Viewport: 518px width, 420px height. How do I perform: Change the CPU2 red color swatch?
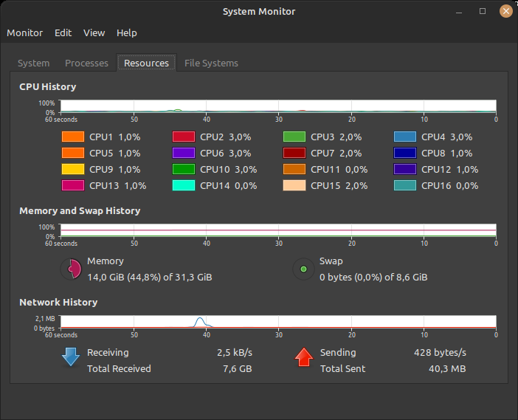point(184,137)
